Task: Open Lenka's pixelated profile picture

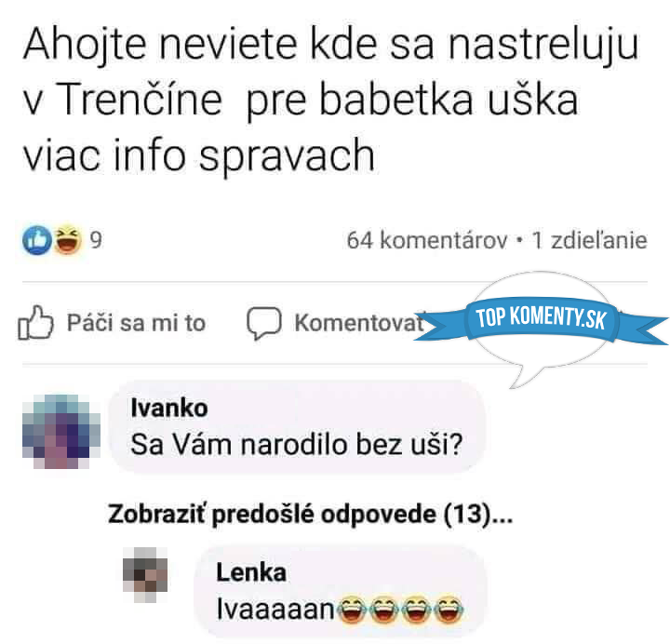Action: 145,575
